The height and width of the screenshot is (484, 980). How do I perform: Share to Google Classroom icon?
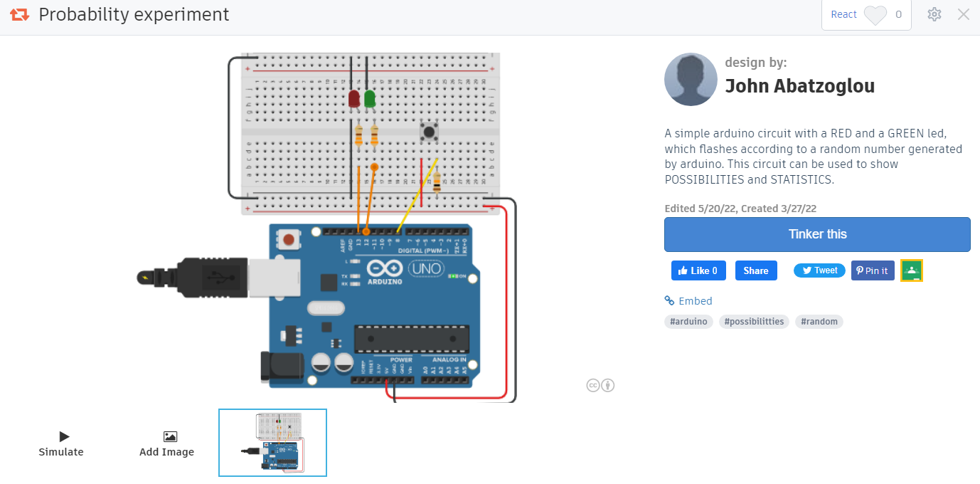click(911, 270)
